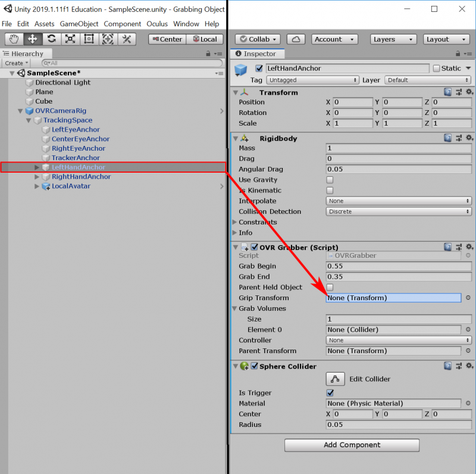Select the Rect tool
The height and width of the screenshot is (474, 476).
89,39
